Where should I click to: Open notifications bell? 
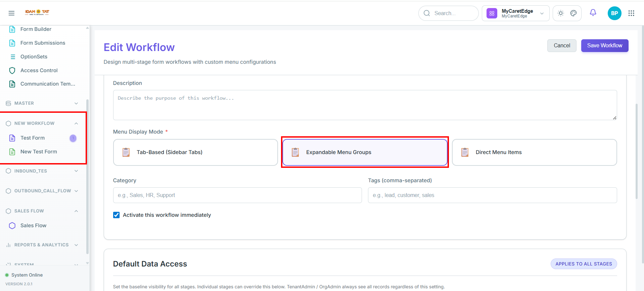593,13
